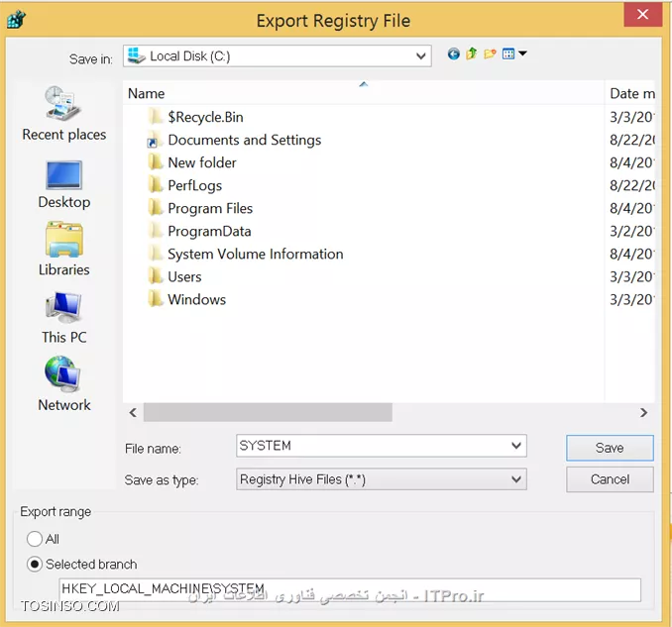Select the ProgramData folder icon
Screen dimensions: 672x627
(x=156, y=231)
